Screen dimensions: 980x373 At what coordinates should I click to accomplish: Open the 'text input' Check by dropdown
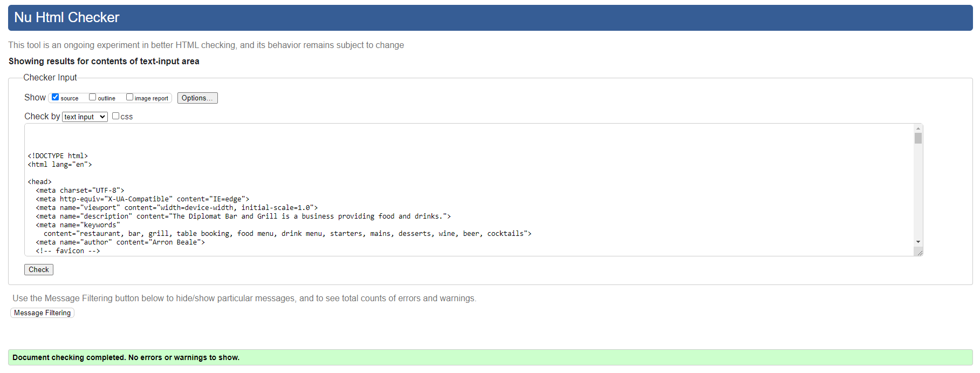[85, 117]
